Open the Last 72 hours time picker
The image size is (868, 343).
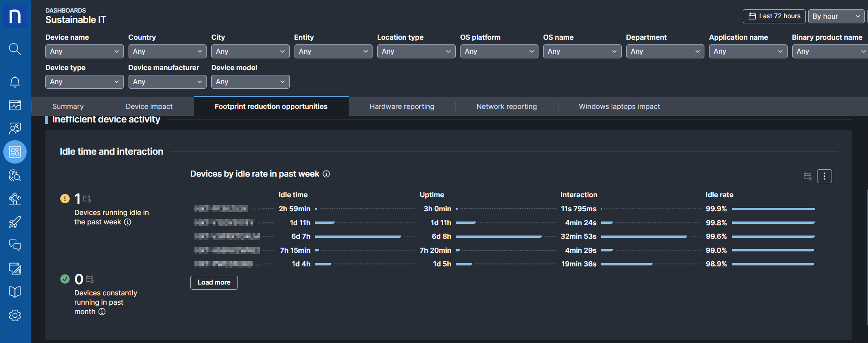click(774, 16)
